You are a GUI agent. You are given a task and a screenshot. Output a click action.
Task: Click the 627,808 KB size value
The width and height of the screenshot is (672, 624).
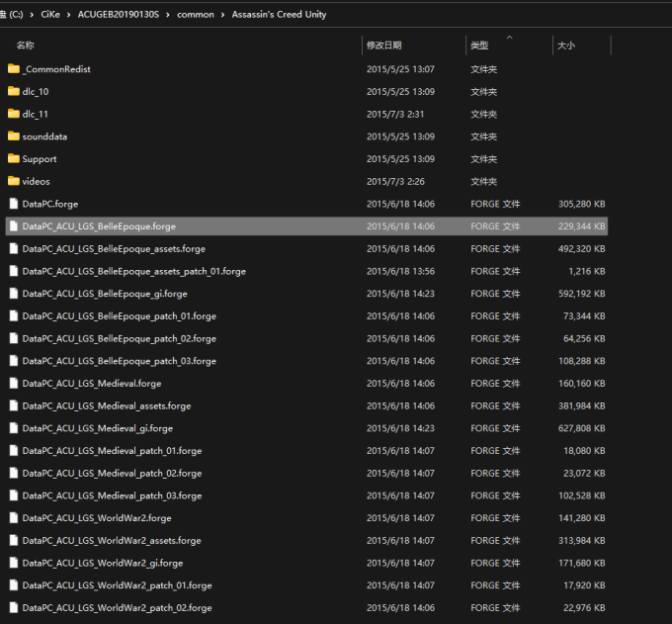(581, 428)
